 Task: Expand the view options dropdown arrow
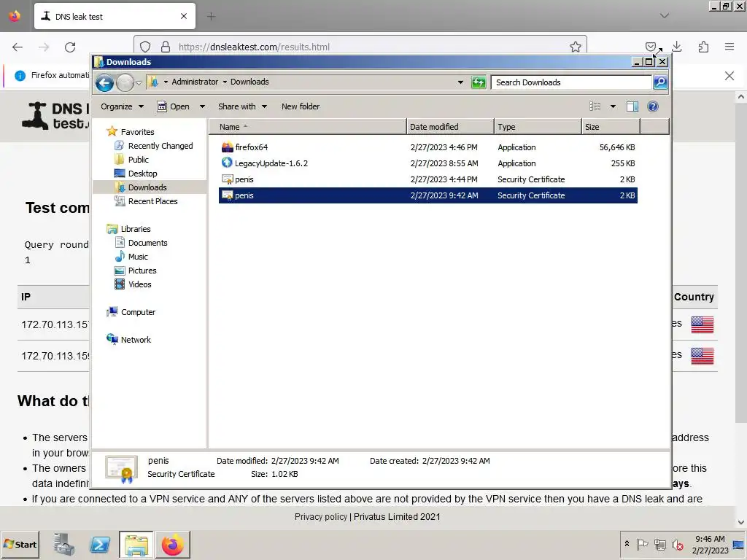click(613, 106)
